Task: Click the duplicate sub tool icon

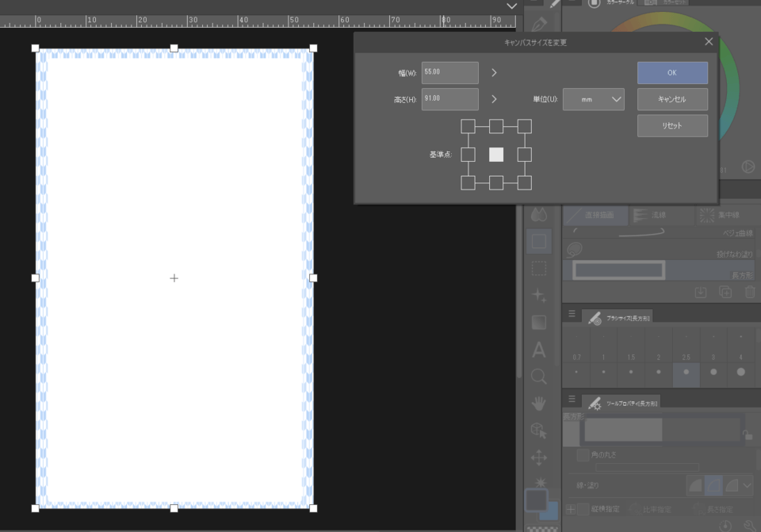Action: (725, 293)
